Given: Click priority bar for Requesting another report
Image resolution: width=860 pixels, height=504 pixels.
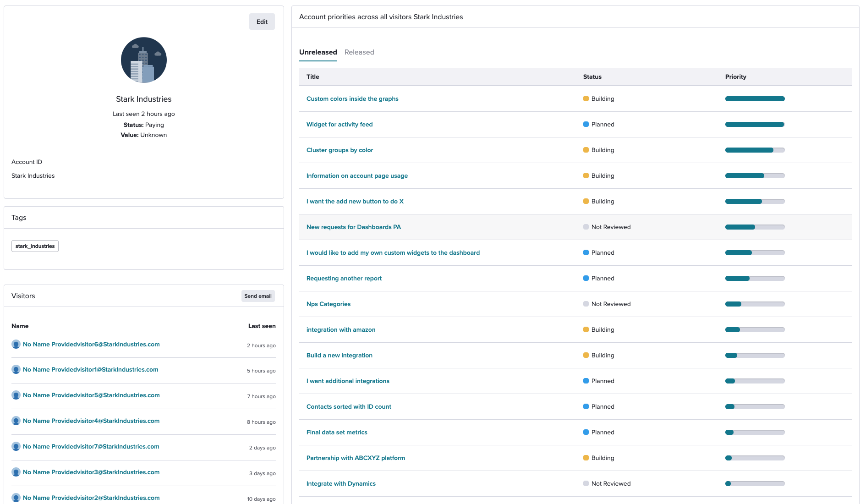Looking at the screenshot, I should pos(755,278).
